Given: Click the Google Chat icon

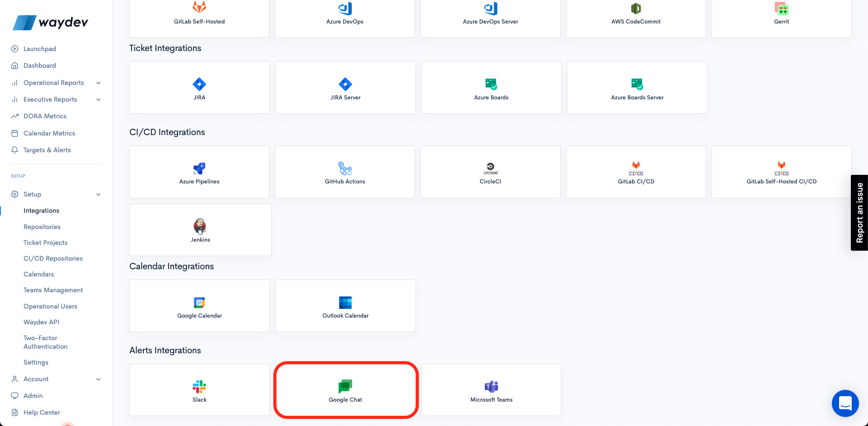Looking at the screenshot, I should click(x=345, y=386).
